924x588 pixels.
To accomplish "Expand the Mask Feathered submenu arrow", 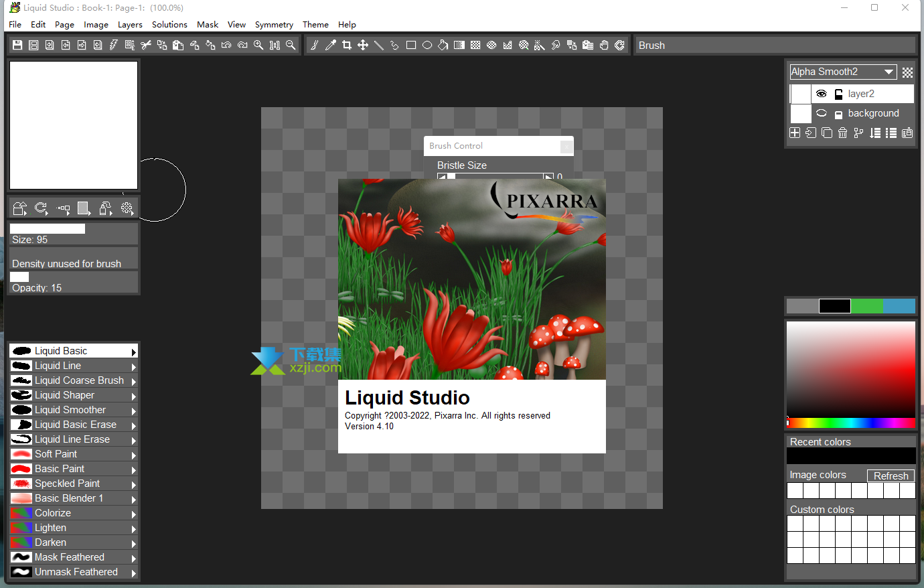I will coord(134,558).
